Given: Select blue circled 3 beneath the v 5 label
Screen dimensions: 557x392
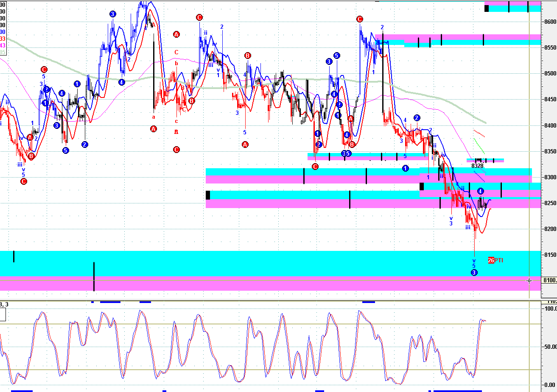Looking at the screenshot, I should tap(474, 272).
